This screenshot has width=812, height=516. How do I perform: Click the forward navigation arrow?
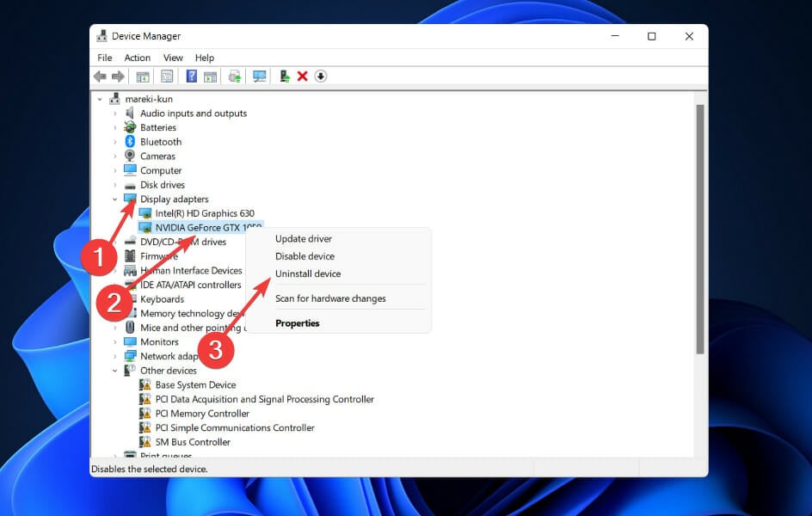coord(118,76)
